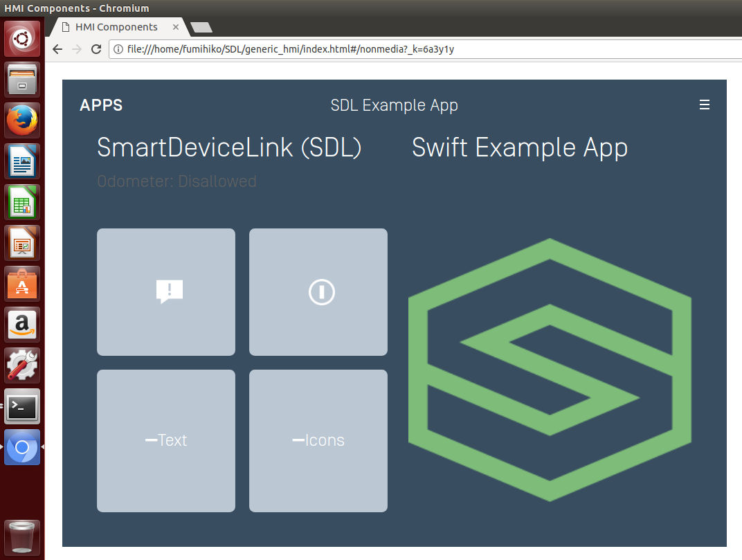Screen dimensions: 742x560
Task: Open the Ubuntu dash from the launcher
Action: pos(21,38)
